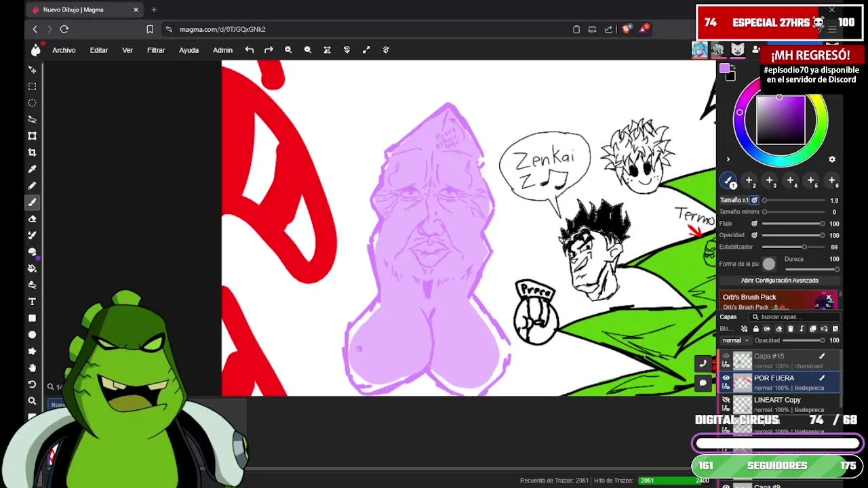This screenshot has height=488, width=868.
Task: Open the brush shape picker circle
Action: click(768, 264)
